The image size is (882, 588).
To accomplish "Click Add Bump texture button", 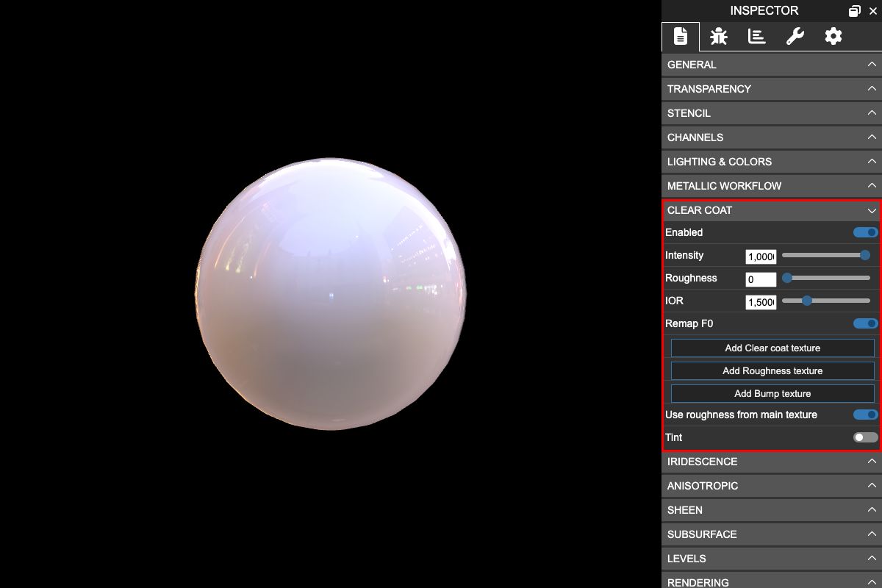I will click(x=772, y=393).
